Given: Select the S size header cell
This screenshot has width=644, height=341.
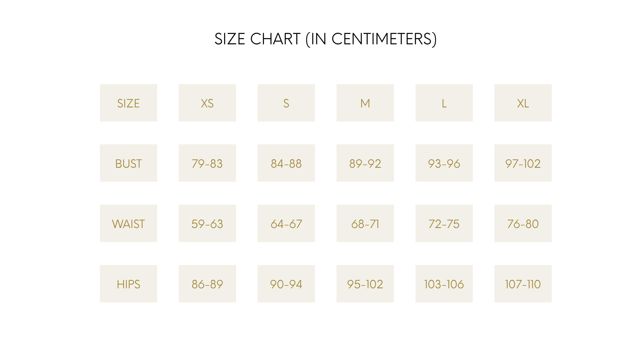Looking at the screenshot, I should point(286,103).
